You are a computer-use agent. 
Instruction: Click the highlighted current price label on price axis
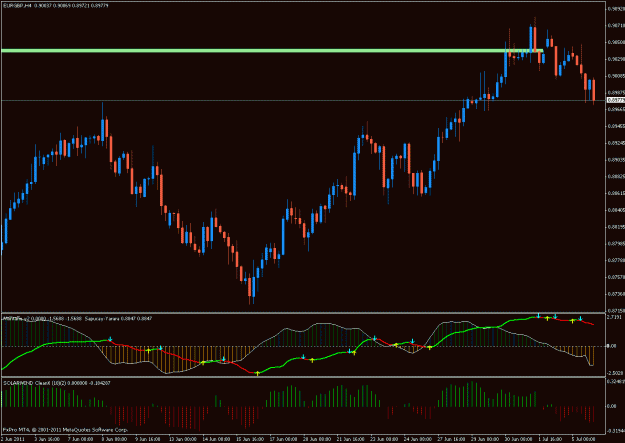(616, 100)
